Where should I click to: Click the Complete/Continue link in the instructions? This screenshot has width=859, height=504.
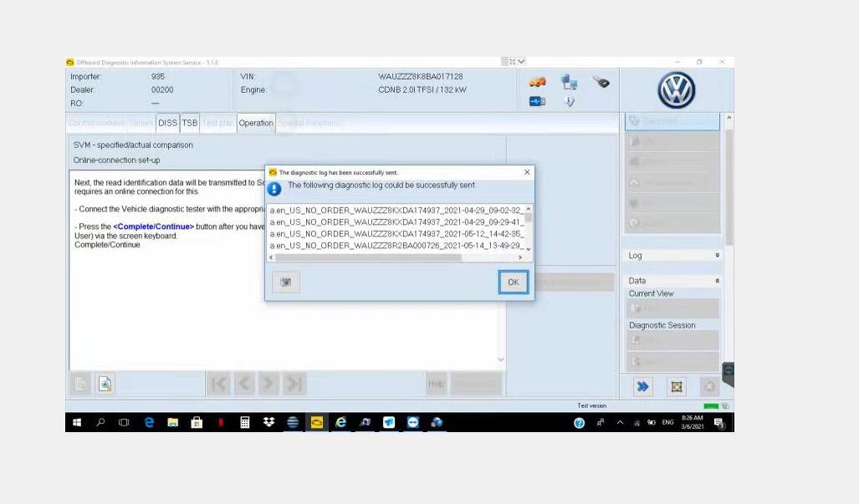pos(153,227)
